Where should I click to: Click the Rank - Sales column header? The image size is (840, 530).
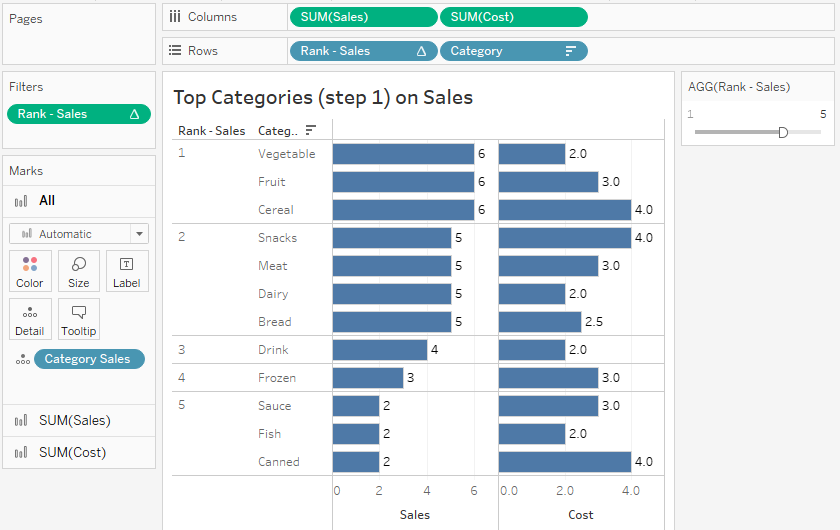tap(211, 131)
